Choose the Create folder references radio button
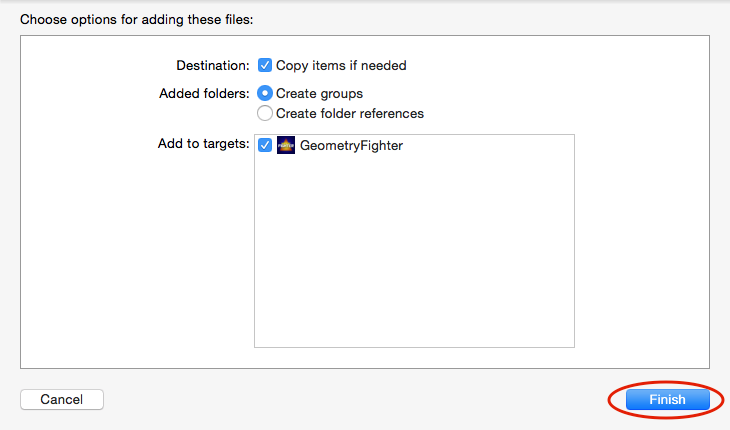 pos(265,113)
